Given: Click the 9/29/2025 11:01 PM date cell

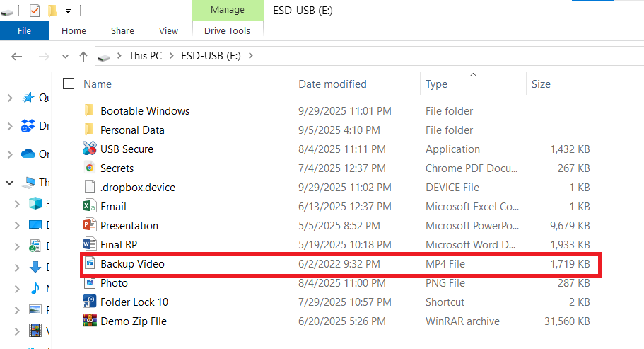Looking at the screenshot, I should pos(344,111).
